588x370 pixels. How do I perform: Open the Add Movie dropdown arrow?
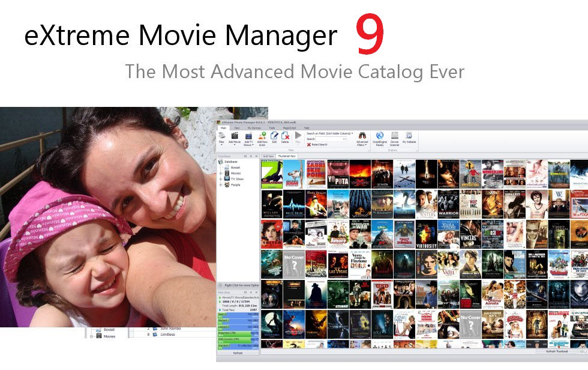click(x=235, y=145)
